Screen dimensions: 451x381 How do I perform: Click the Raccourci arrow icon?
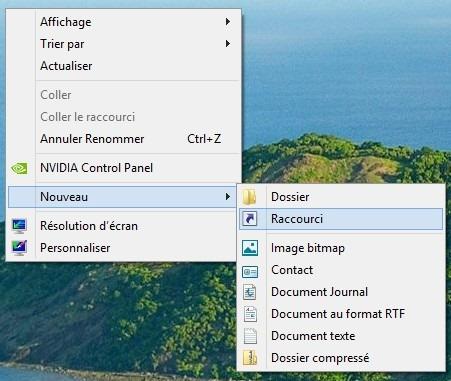pyautogui.click(x=250, y=219)
